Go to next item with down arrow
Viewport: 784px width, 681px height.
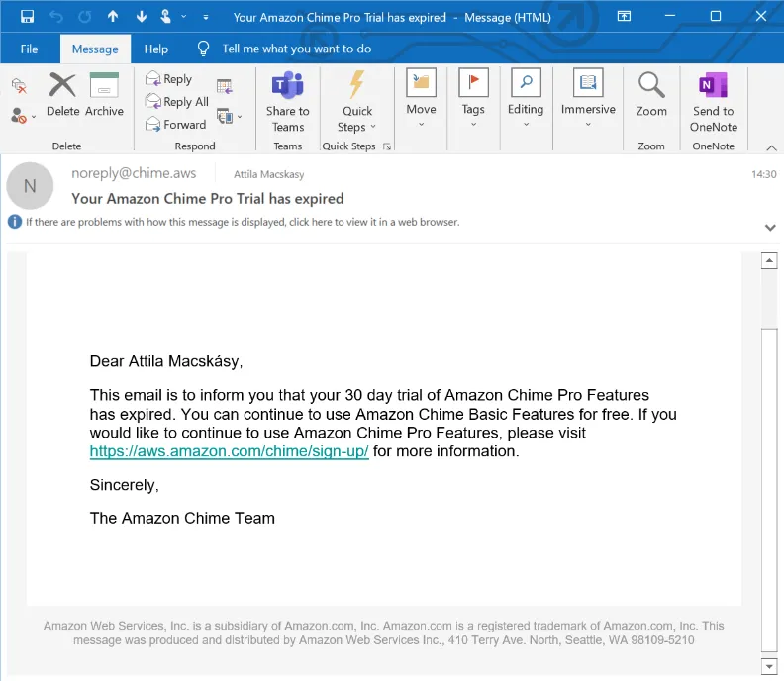(x=142, y=17)
